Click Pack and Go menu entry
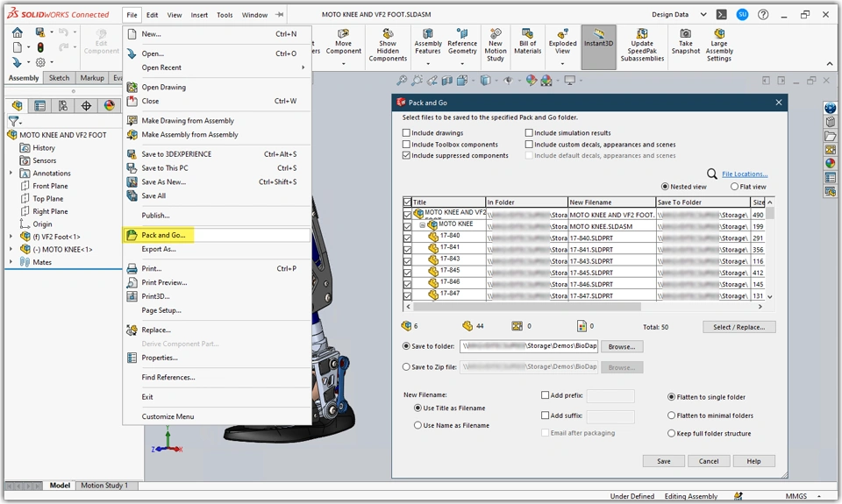Screen dimensions: 842x504 click(164, 235)
